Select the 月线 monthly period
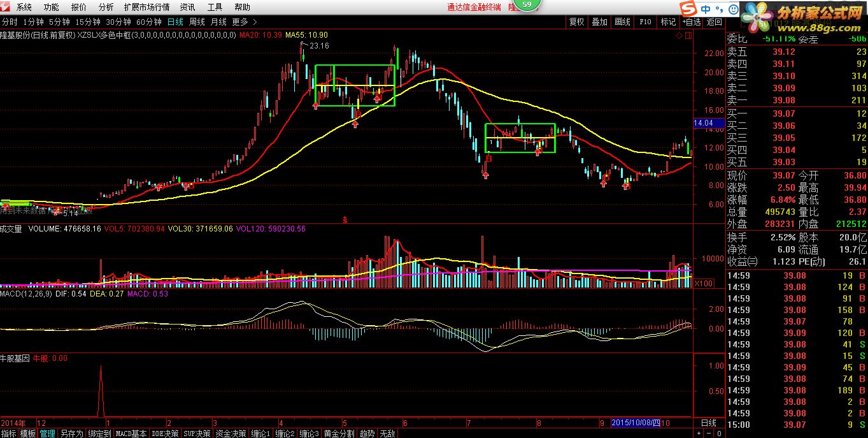The width and height of the screenshot is (868, 438). (x=218, y=22)
